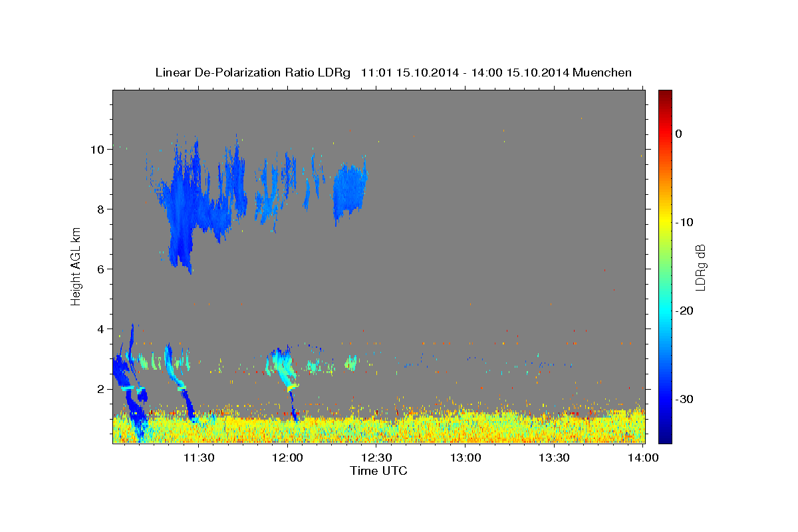Viewport: 798px width, 532px height.
Task: Click the 'Time UTC' axis label
Action: pyautogui.click(x=378, y=471)
